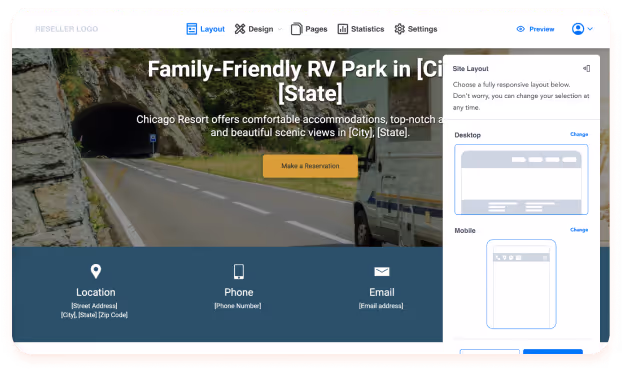The height and width of the screenshot is (372, 622).
Task: Click the Location heading
Action: click(96, 292)
